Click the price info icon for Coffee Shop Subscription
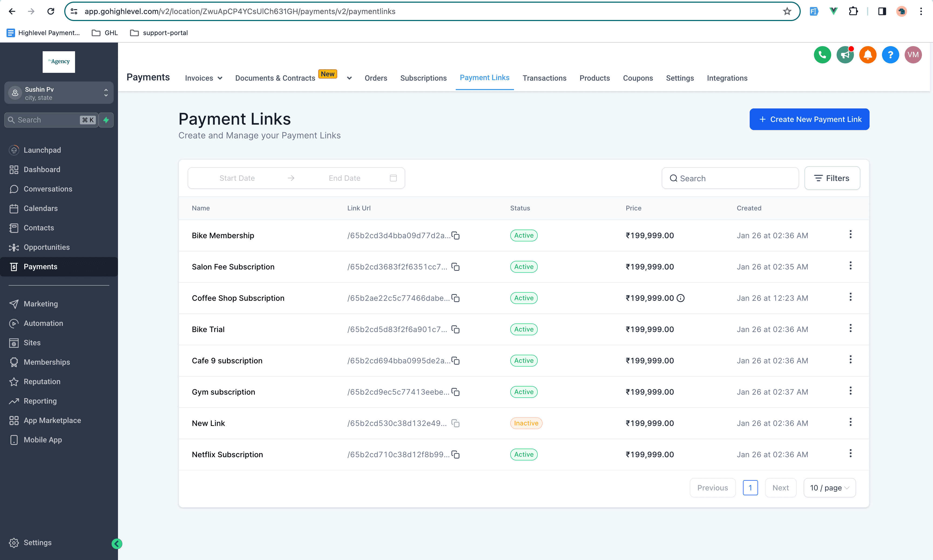The width and height of the screenshot is (933, 560). [680, 298]
